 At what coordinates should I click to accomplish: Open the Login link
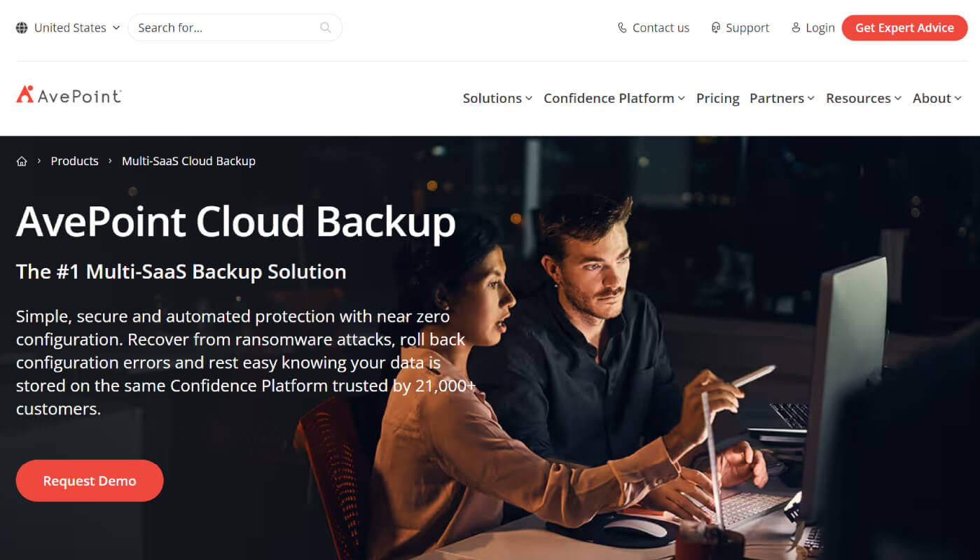tap(813, 28)
